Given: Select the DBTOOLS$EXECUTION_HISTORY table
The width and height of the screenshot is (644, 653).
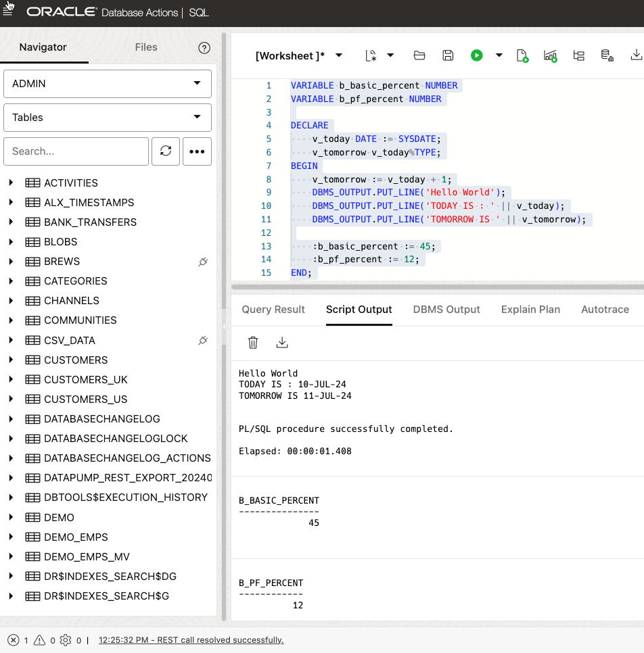Looking at the screenshot, I should 126,498.
